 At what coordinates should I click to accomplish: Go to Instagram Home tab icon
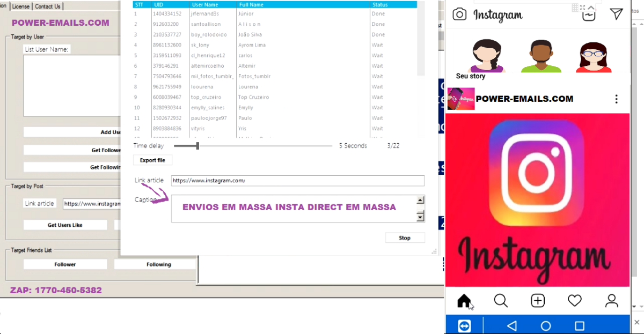[x=464, y=301]
